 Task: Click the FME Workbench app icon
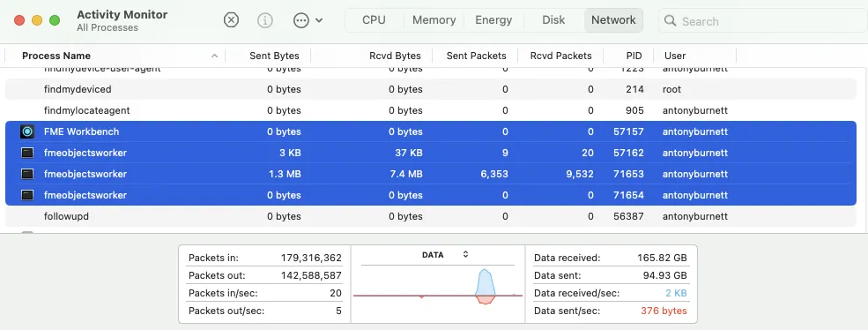pyautogui.click(x=27, y=131)
